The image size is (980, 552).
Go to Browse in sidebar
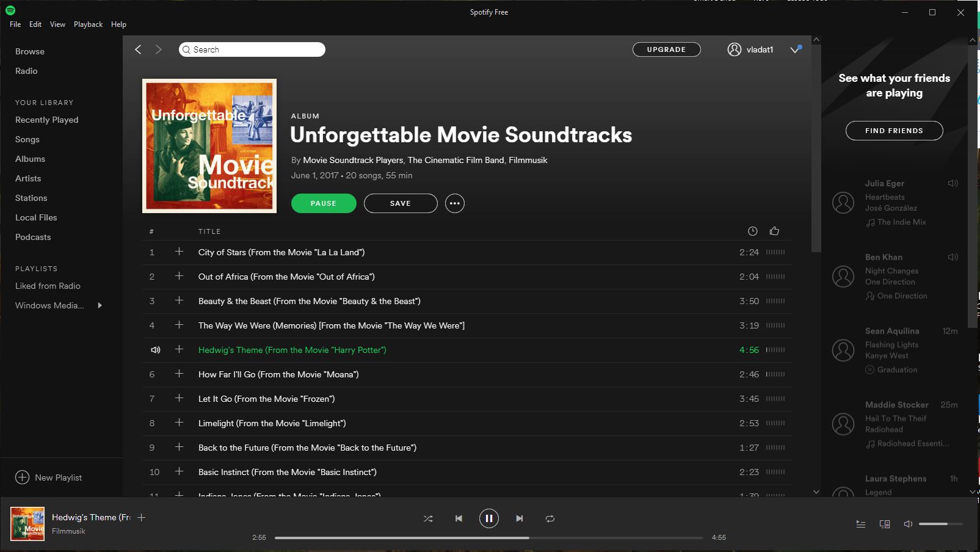point(30,51)
